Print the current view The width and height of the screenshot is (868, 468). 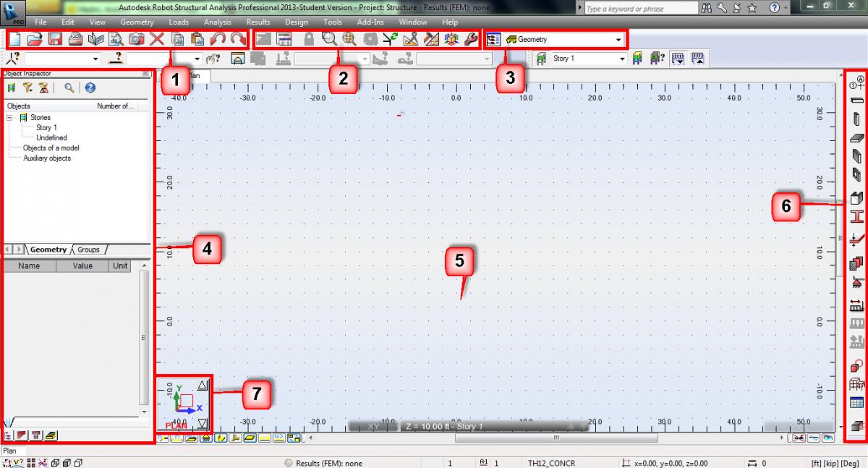click(x=75, y=40)
